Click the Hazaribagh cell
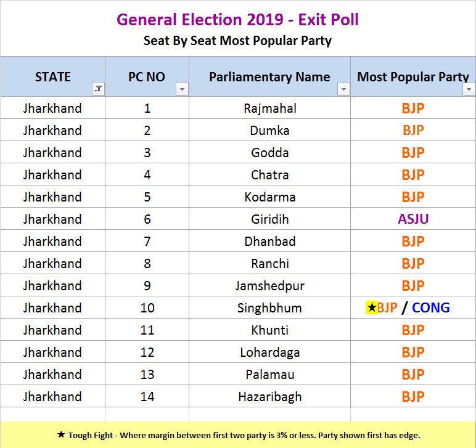This screenshot has width=476, height=448. (x=269, y=396)
